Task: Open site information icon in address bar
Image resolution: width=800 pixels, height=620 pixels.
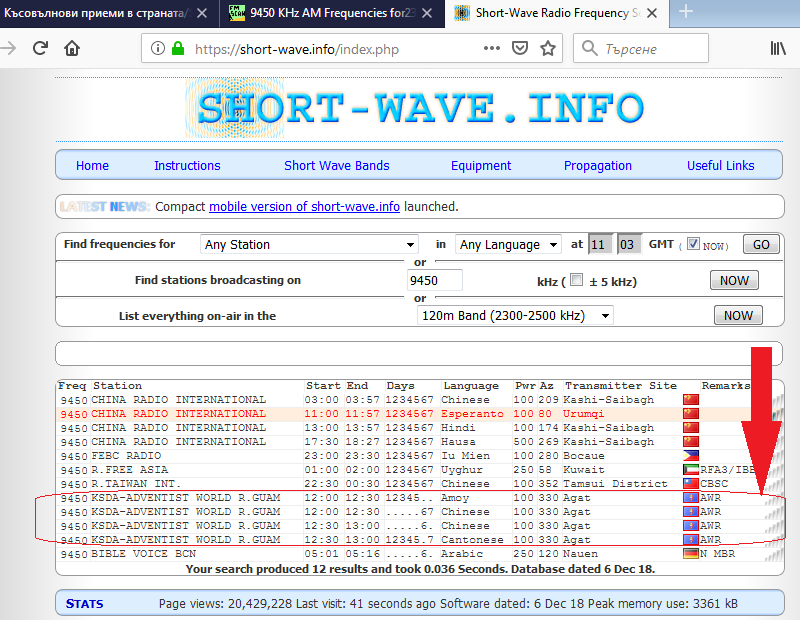Action: [158, 48]
